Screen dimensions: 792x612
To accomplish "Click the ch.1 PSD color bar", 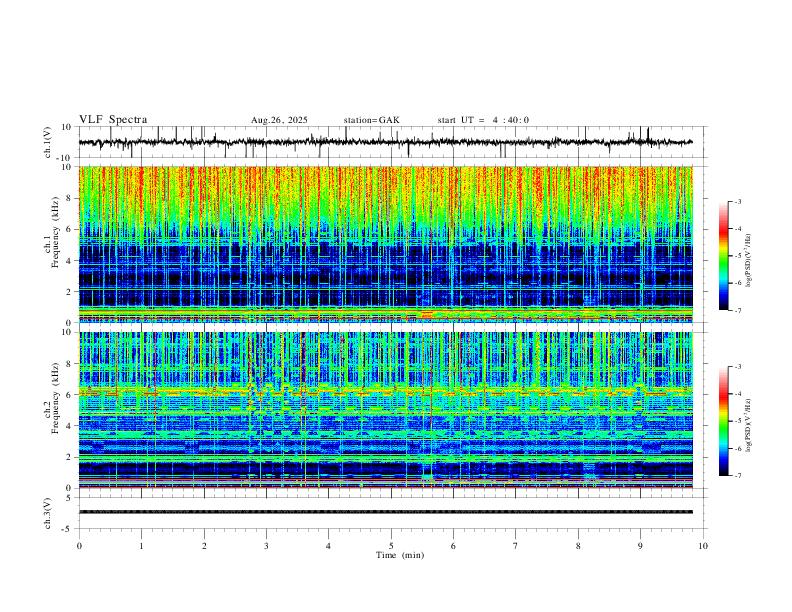I will (724, 256).
